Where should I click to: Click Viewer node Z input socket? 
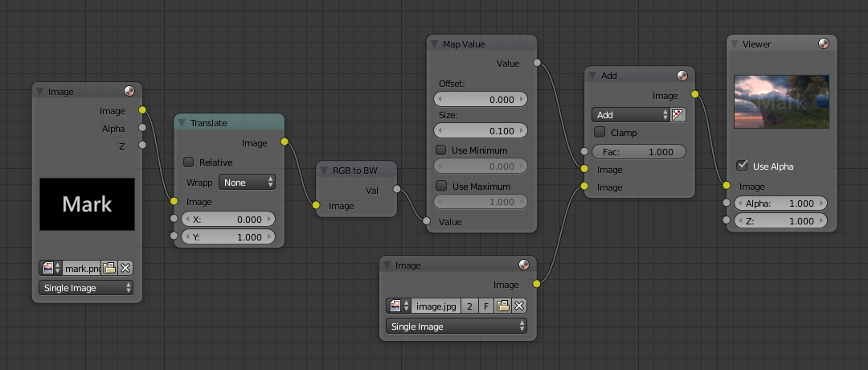click(x=727, y=220)
